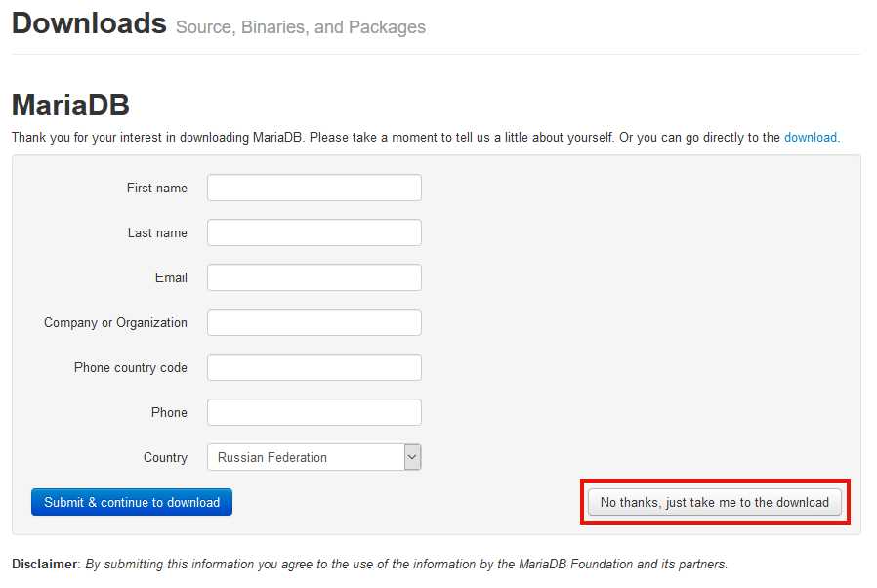Click the Phone label text
The image size is (877, 588).
click(169, 412)
